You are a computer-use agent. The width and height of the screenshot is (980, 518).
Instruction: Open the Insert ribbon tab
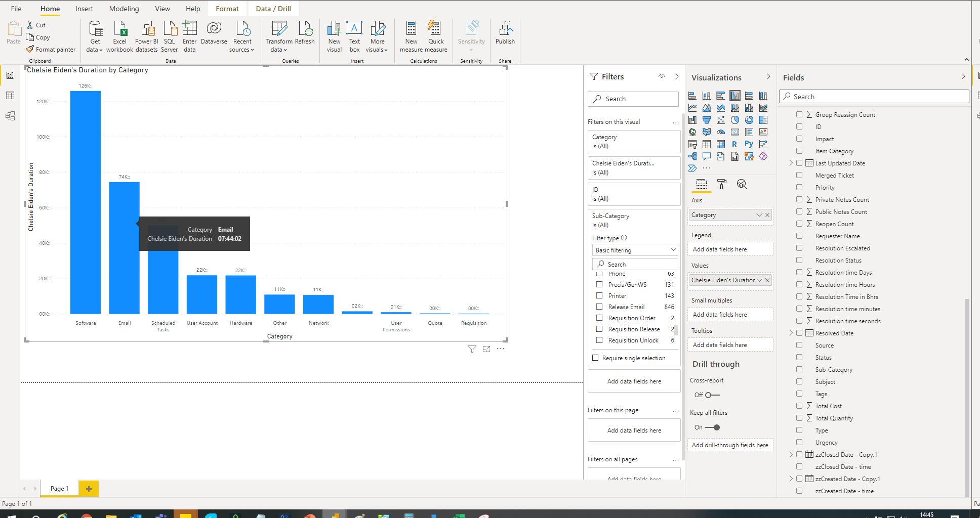[x=84, y=9]
